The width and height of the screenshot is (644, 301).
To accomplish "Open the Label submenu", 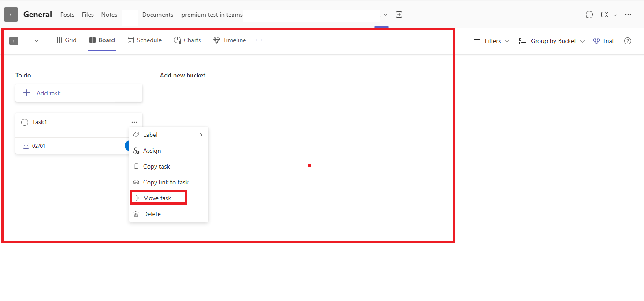I will tap(168, 135).
